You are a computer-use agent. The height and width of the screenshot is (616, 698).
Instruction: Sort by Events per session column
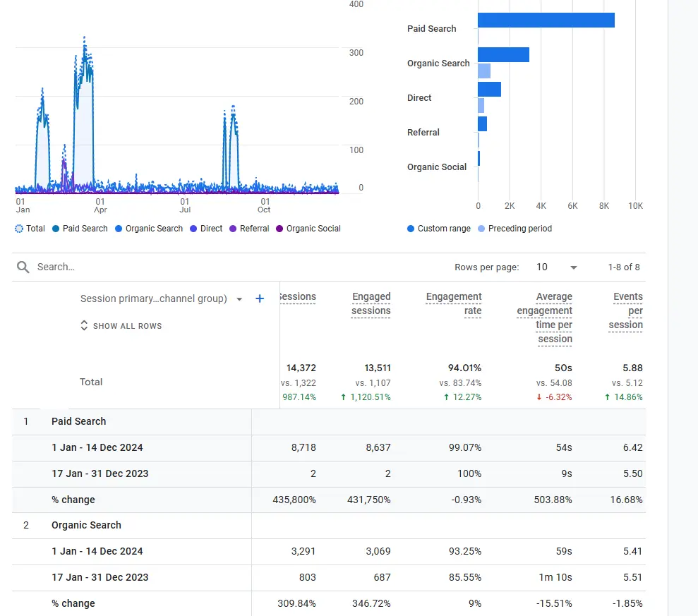627,310
